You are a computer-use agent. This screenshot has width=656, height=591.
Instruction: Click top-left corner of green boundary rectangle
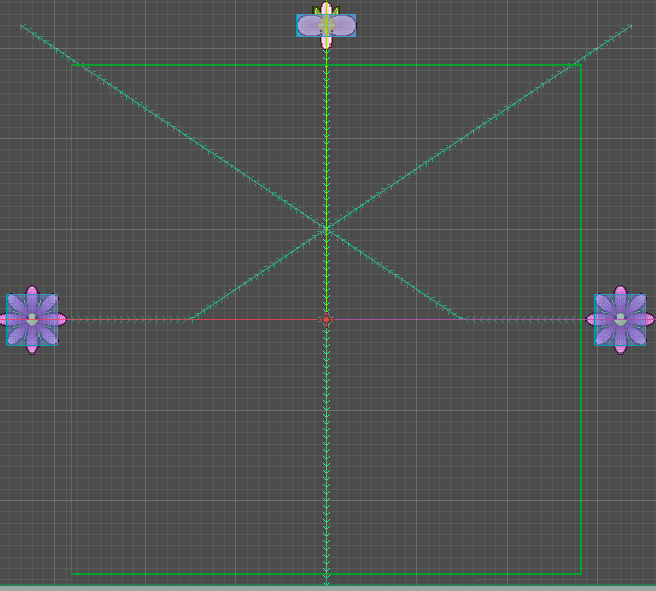pyautogui.click(x=72, y=66)
